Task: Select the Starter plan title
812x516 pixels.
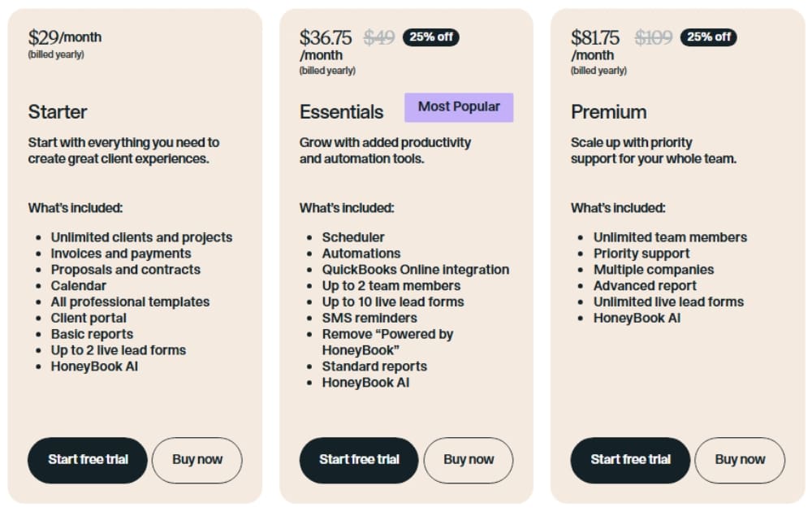Action: tap(57, 111)
